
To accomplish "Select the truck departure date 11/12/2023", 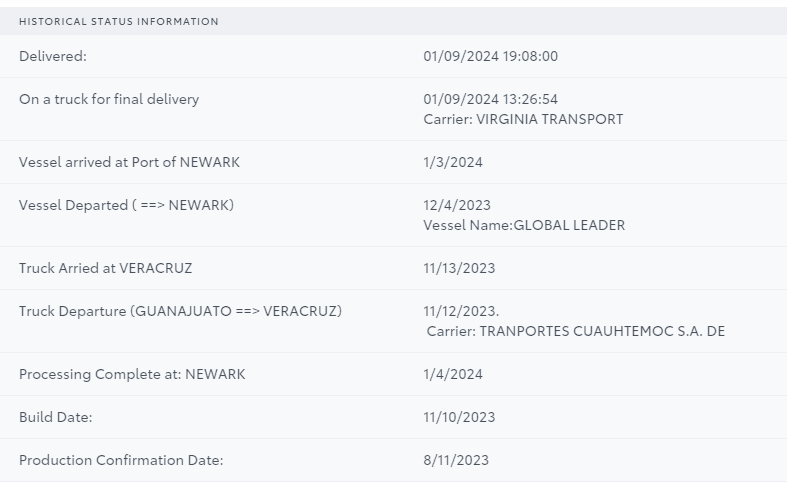I will tap(459, 311).
